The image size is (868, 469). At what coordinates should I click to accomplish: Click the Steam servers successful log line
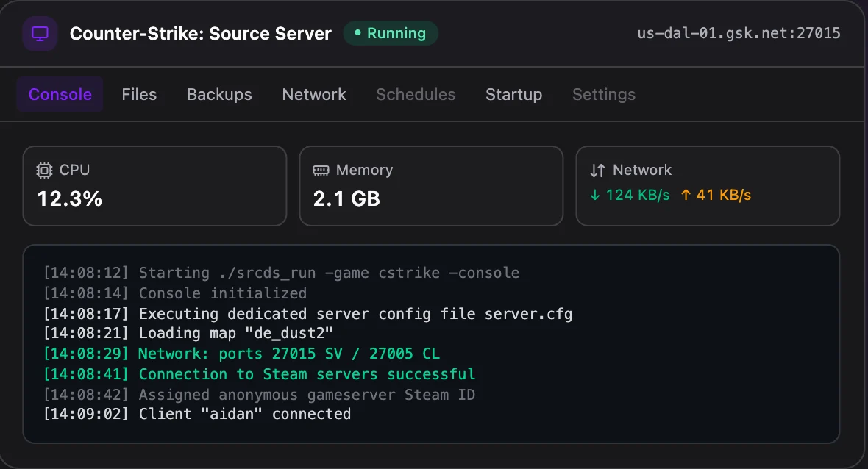[x=259, y=374]
